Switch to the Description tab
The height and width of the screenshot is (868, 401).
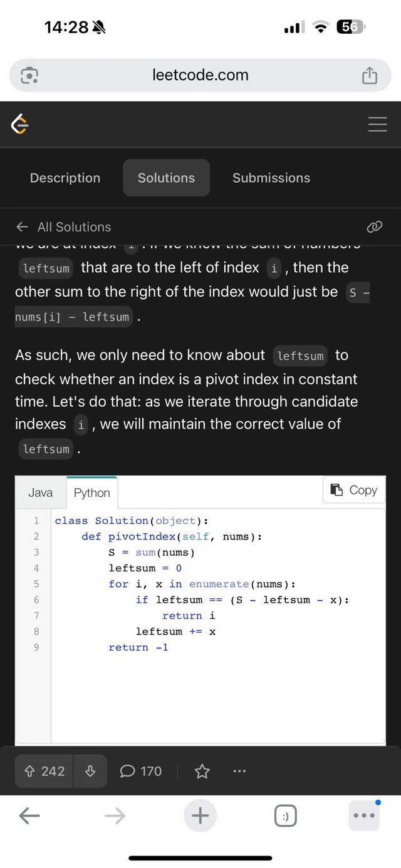click(x=65, y=178)
